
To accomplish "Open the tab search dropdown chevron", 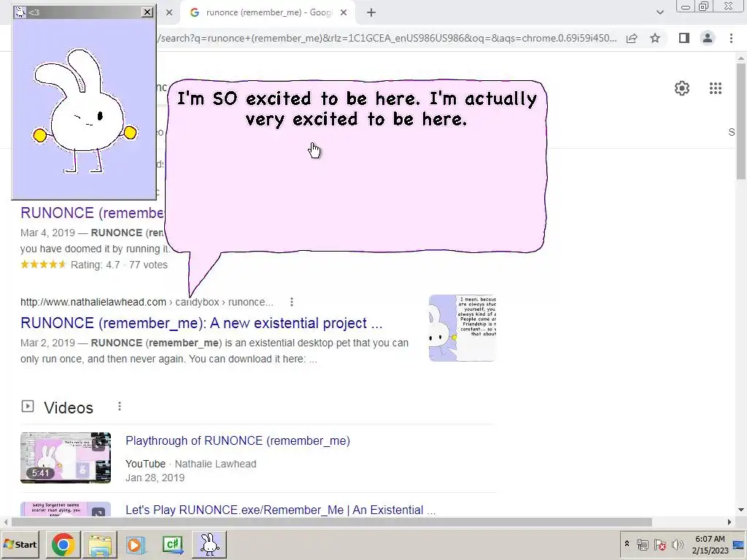I will [x=659, y=12].
